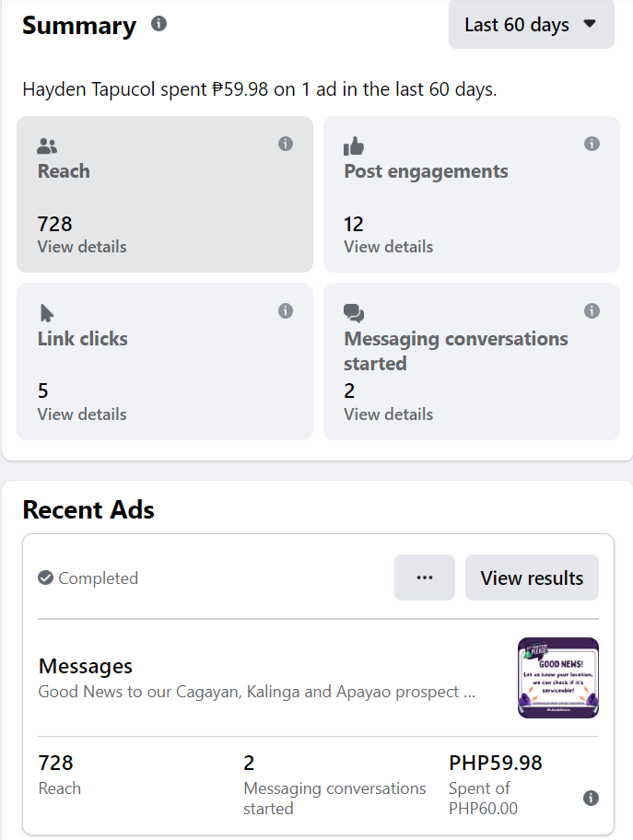Click info icon on Messaging conversations card
This screenshot has height=840, width=633.
592,311
